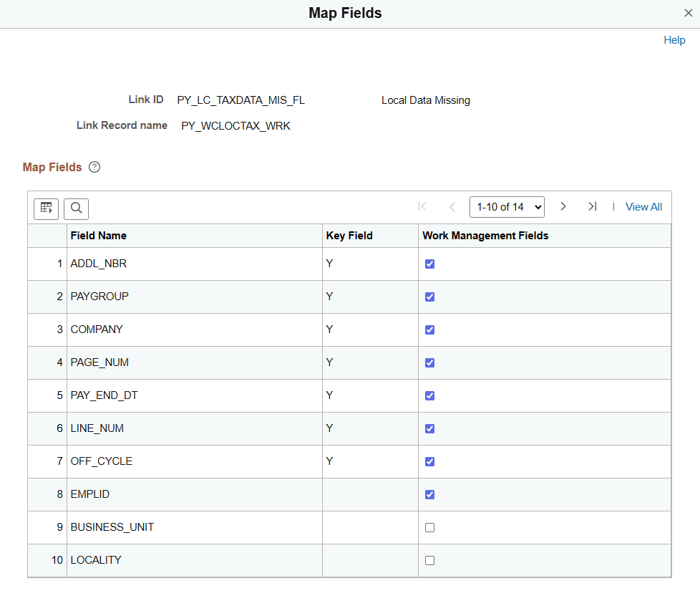Uncheck Work Management for PAYGROUP
The width and height of the screenshot is (700, 601).
point(430,297)
